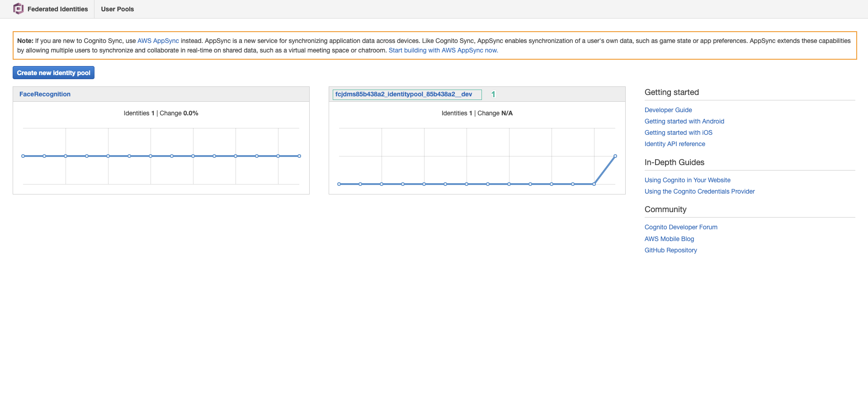Open the Developer Guide link
The image size is (868, 417).
tap(668, 110)
